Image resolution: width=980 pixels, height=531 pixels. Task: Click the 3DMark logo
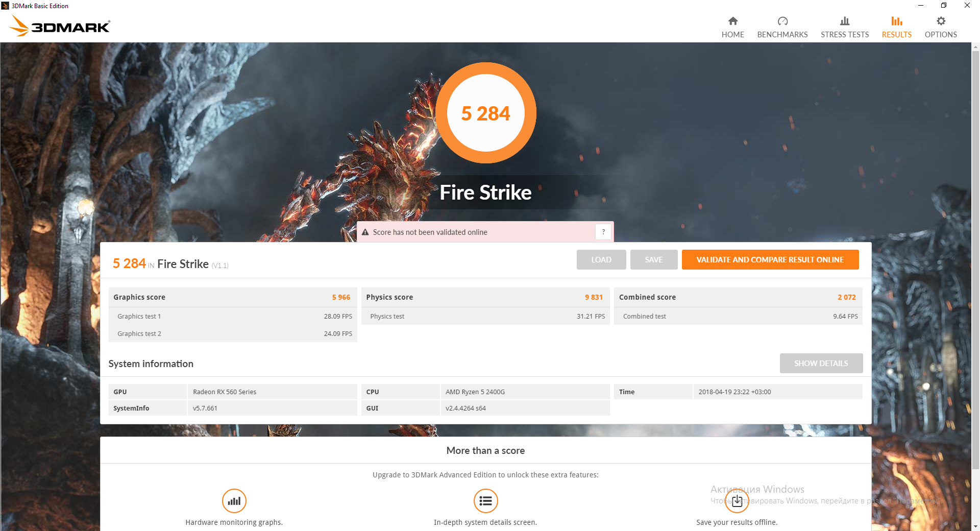point(60,26)
